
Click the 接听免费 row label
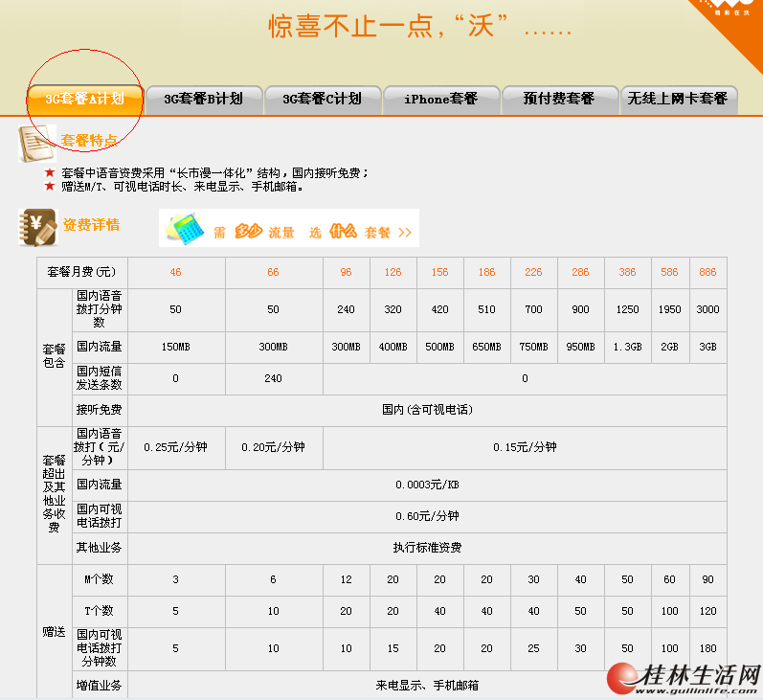pyautogui.click(x=100, y=411)
